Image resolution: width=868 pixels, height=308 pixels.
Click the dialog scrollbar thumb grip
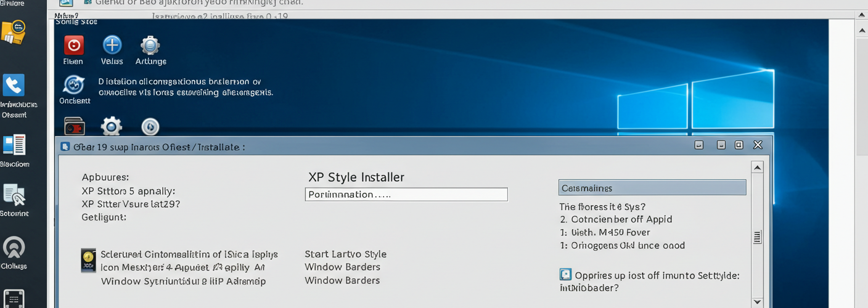[758, 237]
